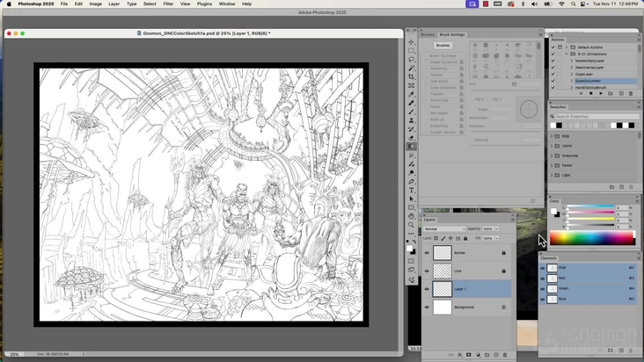Select the DupeDocument action
The width and height of the screenshot is (644, 362).
[x=589, y=81]
